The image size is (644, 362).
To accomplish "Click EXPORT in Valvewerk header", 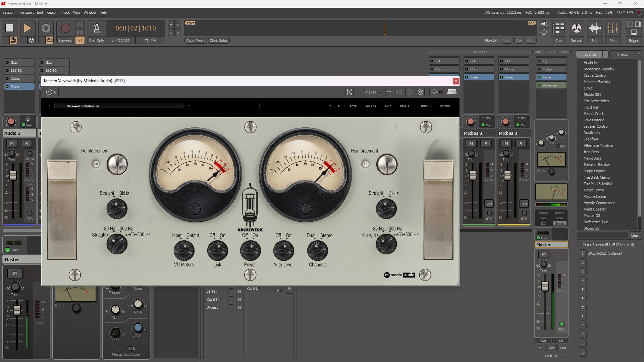I will pos(445,106).
